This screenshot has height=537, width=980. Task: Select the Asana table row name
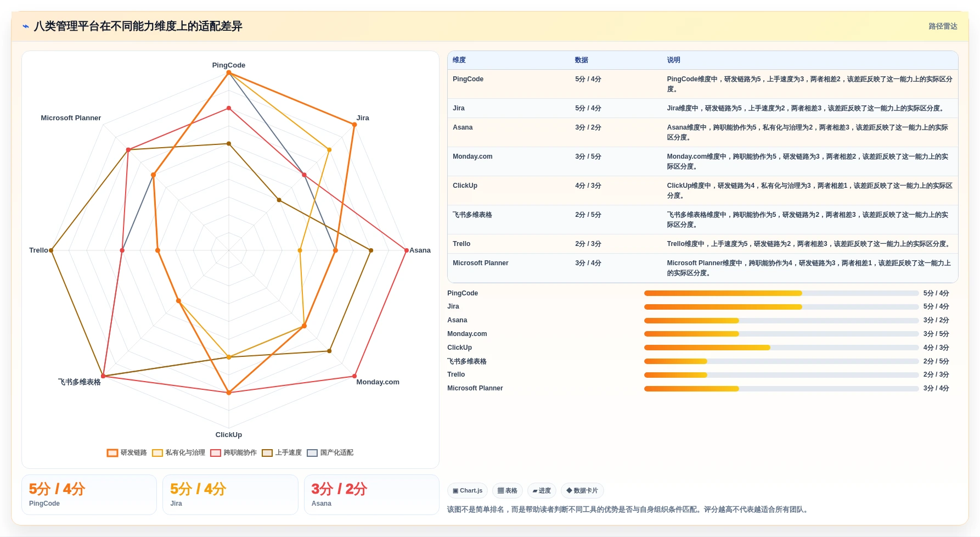click(463, 127)
